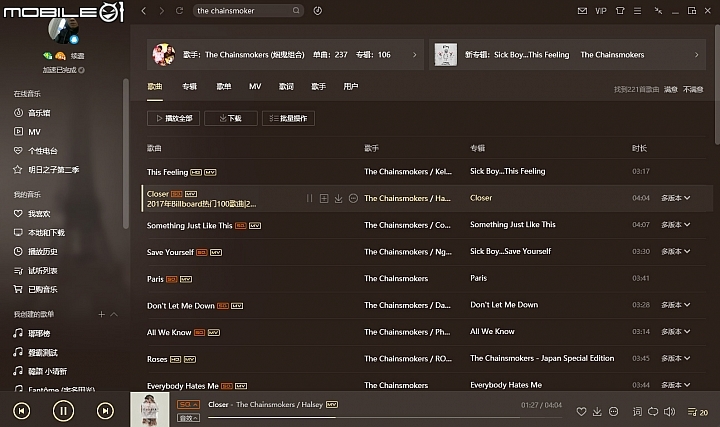Add Closer to playlist icon
Viewport: 720px width, 427px height.
tap(324, 198)
